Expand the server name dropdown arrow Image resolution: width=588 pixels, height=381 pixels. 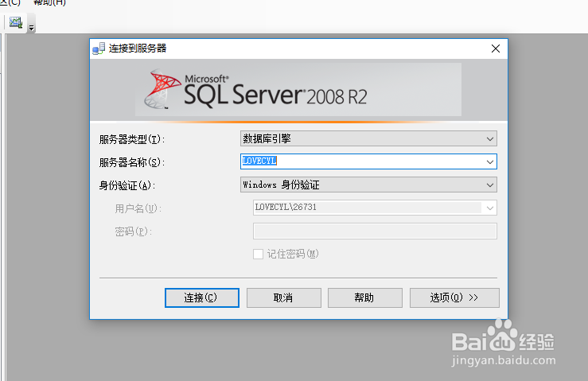(x=490, y=162)
